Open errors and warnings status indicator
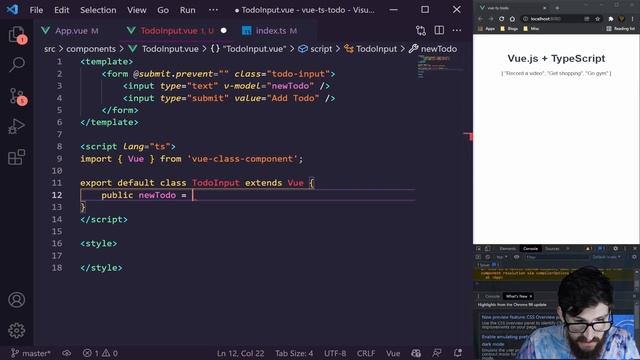 pyautogui.click(x=100, y=353)
